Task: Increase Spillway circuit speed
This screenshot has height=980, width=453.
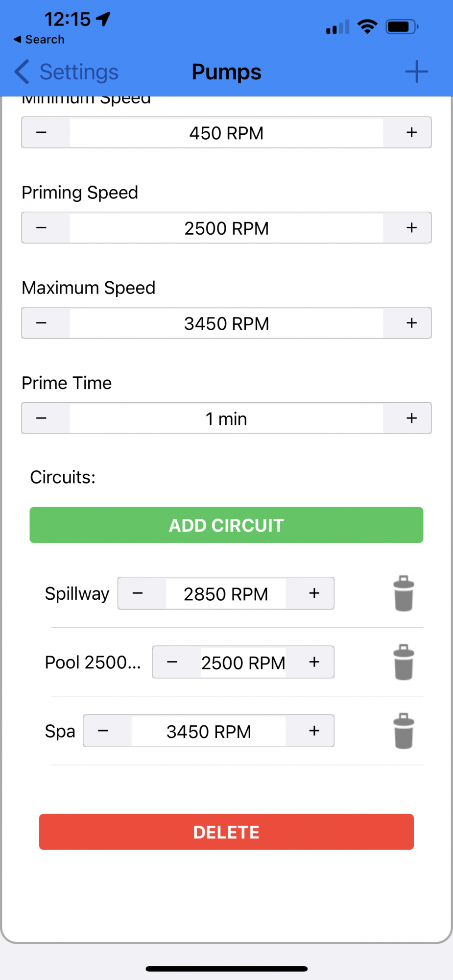Action: coord(314,593)
